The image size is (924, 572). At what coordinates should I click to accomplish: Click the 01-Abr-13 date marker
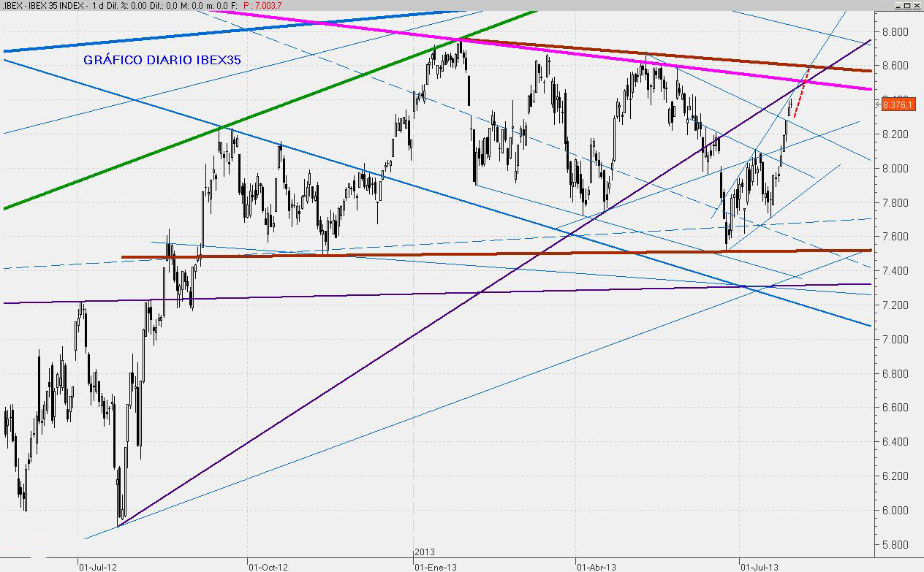click(x=598, y=566)
